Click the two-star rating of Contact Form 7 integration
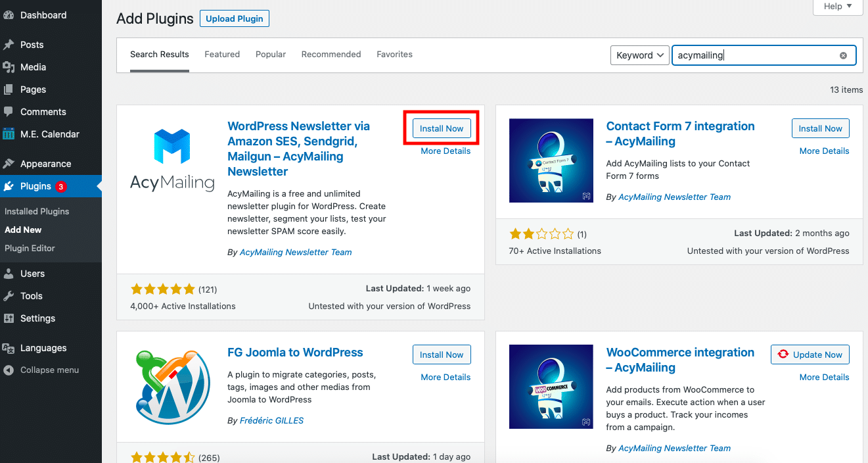Viewport: 868px width, 463px height. (541, 233)
